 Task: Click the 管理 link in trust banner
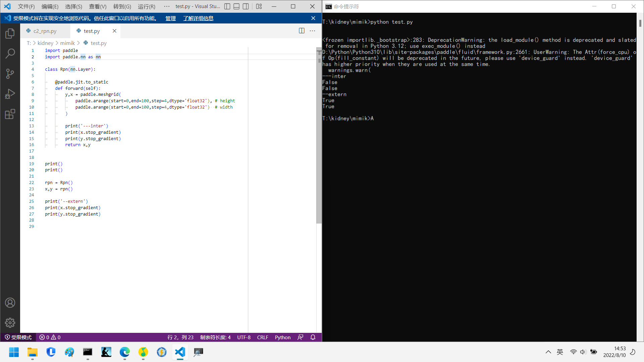coord(170,18)
